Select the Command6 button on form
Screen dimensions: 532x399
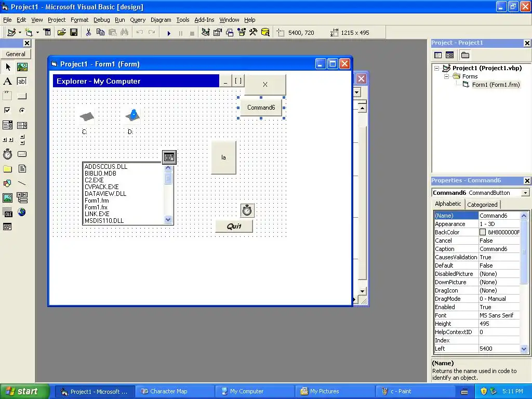click(261, 108)
